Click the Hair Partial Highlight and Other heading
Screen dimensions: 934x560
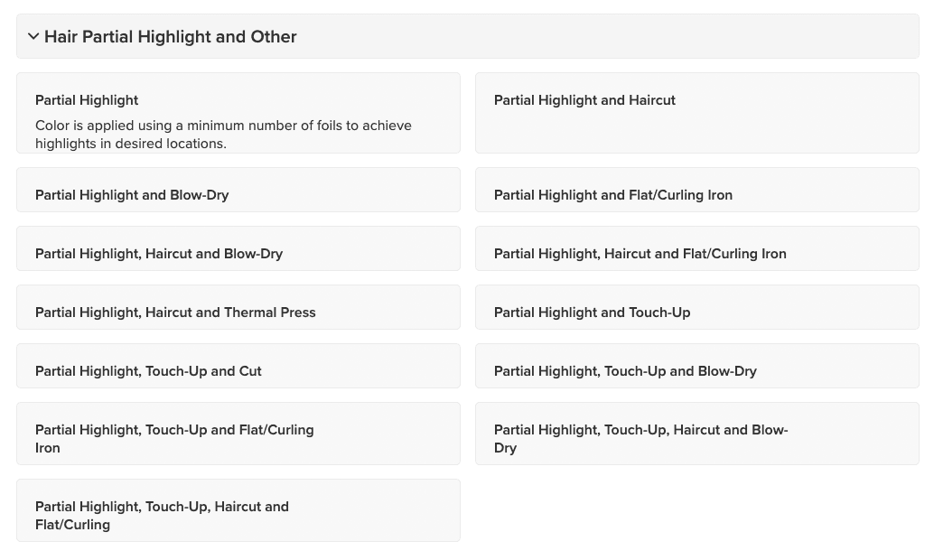point(171,36)
